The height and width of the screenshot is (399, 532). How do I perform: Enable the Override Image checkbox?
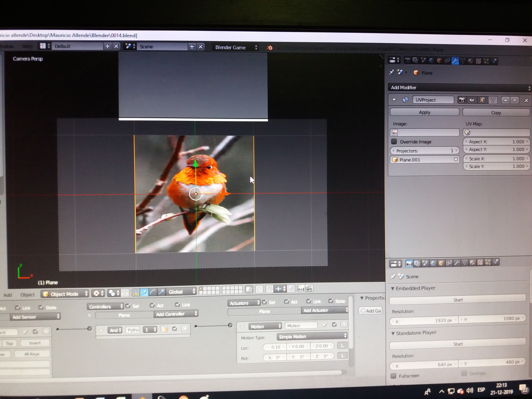394,141
